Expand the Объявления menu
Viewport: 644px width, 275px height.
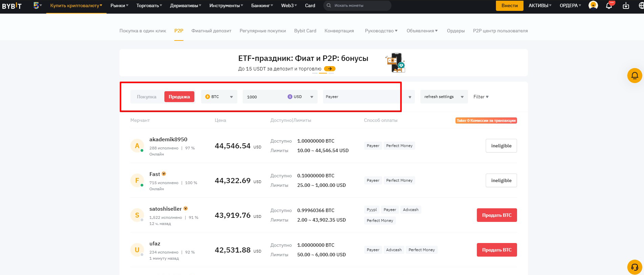(422, 31)
